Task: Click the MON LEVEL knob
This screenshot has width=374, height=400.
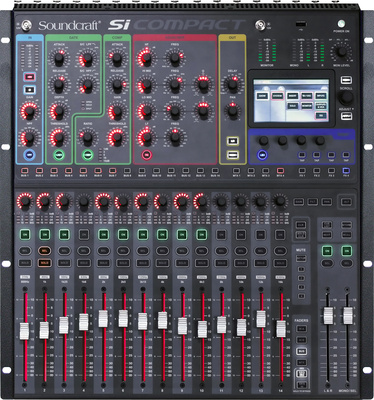Action: pyautogui.click(x=341, y=52)
